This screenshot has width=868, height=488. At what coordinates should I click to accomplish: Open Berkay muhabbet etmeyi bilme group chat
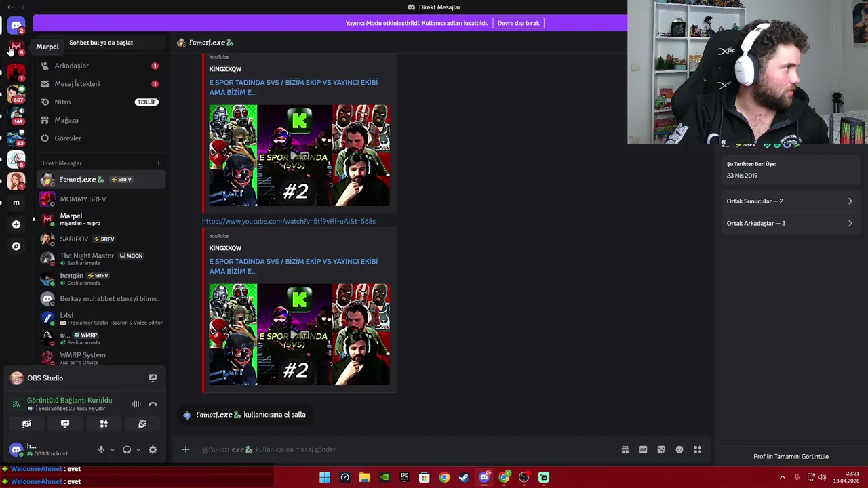pyautogui.click(x=100, y=298)
